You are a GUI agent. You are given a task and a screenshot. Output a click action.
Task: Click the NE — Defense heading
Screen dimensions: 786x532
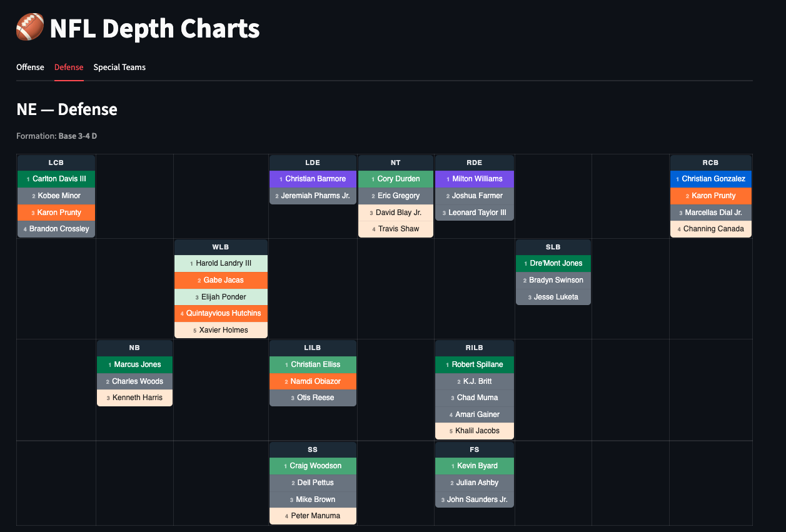click(x=67, y=109)
